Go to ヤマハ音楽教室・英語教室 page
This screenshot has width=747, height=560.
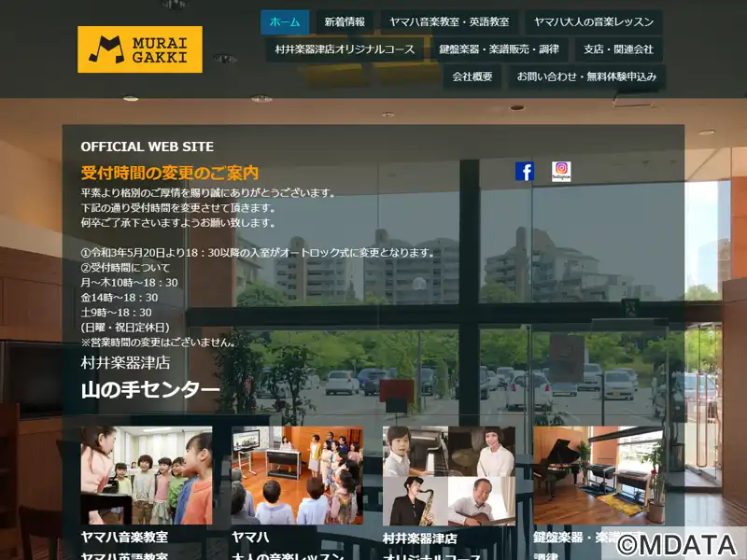(x=449, y=21)
